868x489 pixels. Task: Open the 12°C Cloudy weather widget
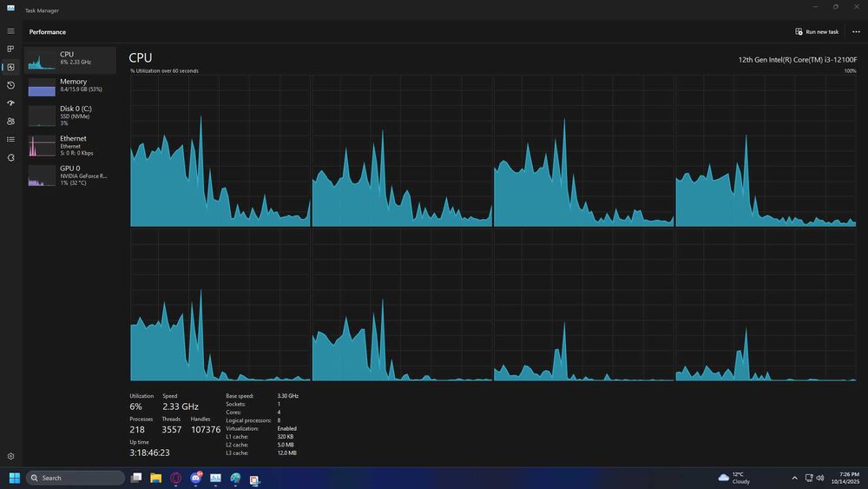point(734,478)
